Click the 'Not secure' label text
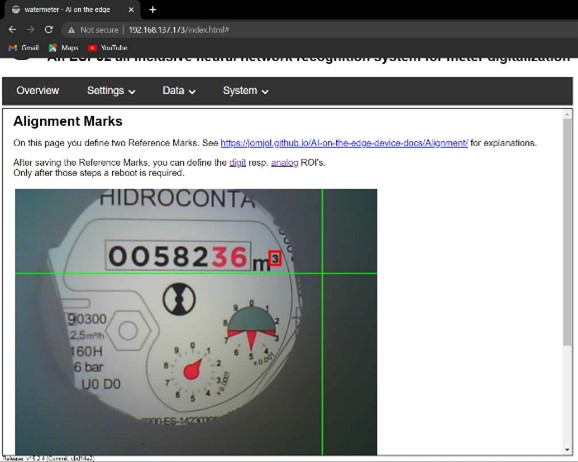This screenshot has width=578, height=462. pos(99,30)
